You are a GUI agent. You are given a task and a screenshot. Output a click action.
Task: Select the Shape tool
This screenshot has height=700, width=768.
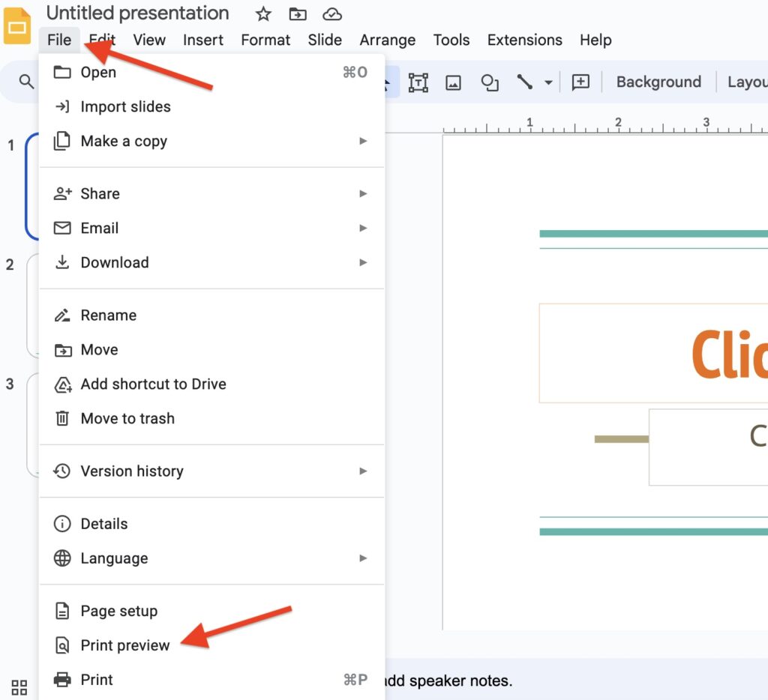(490, 82)
